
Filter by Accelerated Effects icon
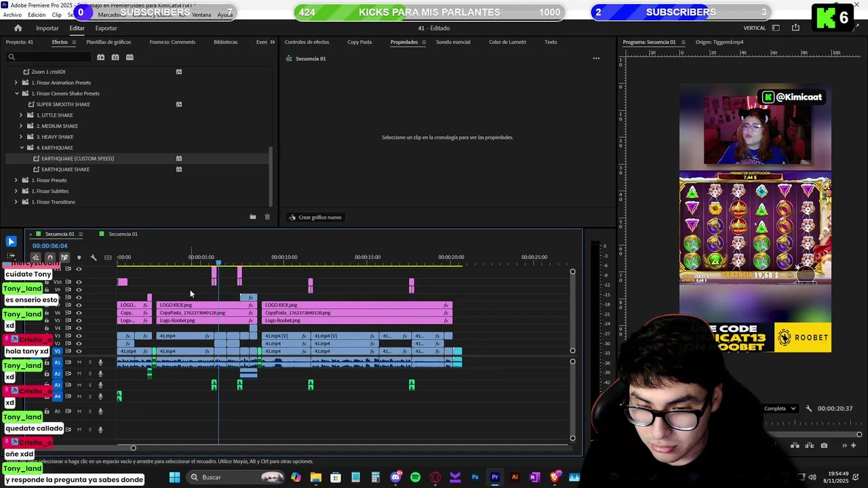[x=100, y=57]
